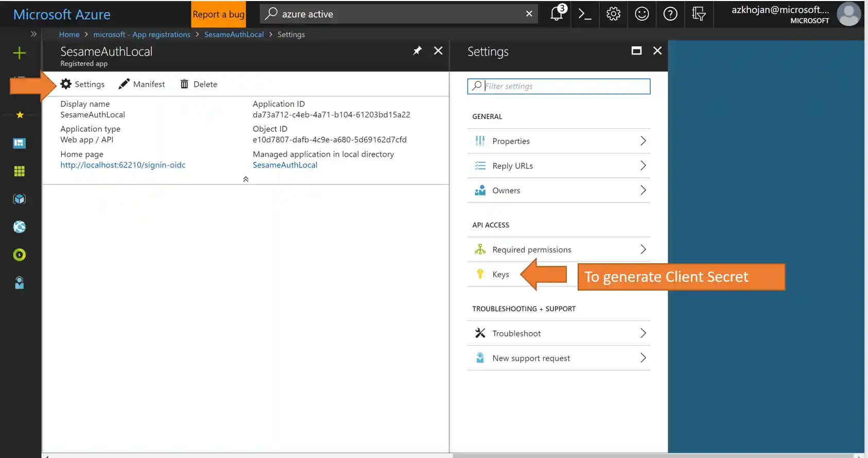
Task: Close the SesameAuthLocal blade
Action: click(438, 50)
